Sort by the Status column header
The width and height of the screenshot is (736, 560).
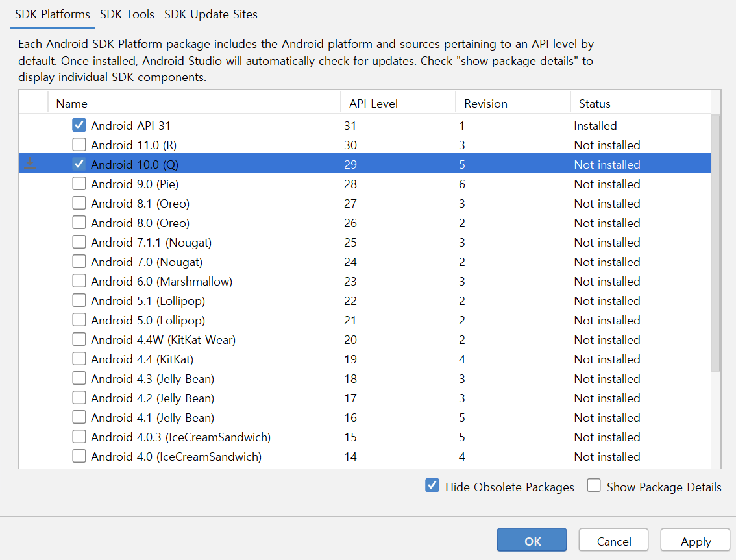point(640,103)
